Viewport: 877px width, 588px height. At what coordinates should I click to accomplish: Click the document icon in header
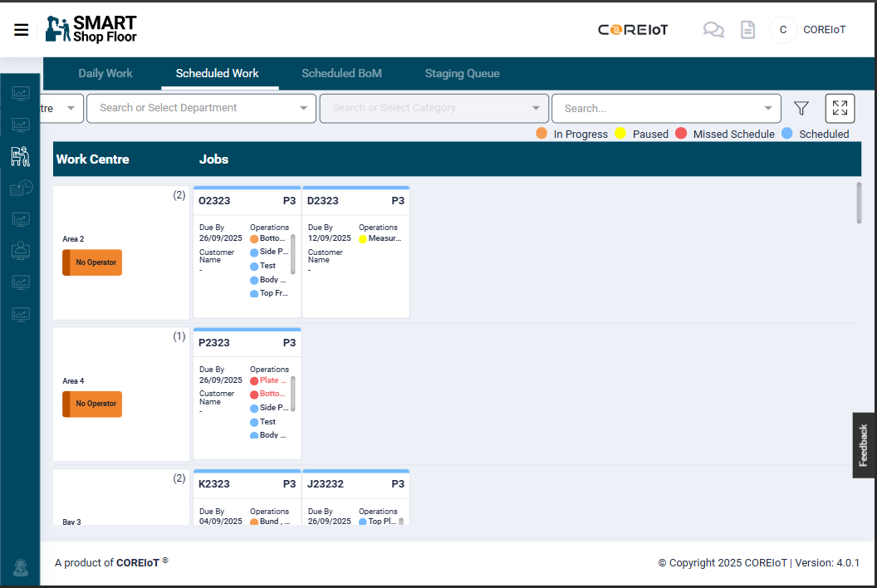point(747,30)
